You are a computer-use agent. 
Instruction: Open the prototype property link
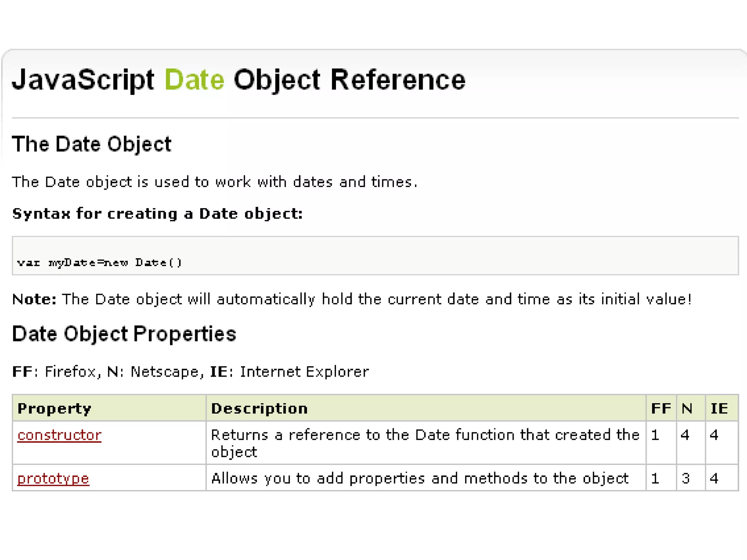click(x=53, y=478)
